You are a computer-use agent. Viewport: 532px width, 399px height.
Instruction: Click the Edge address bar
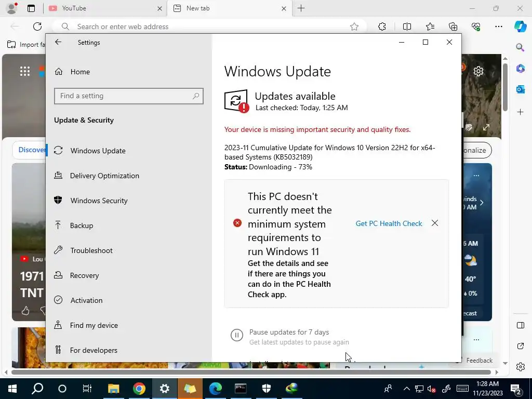(x=209, y=26)
